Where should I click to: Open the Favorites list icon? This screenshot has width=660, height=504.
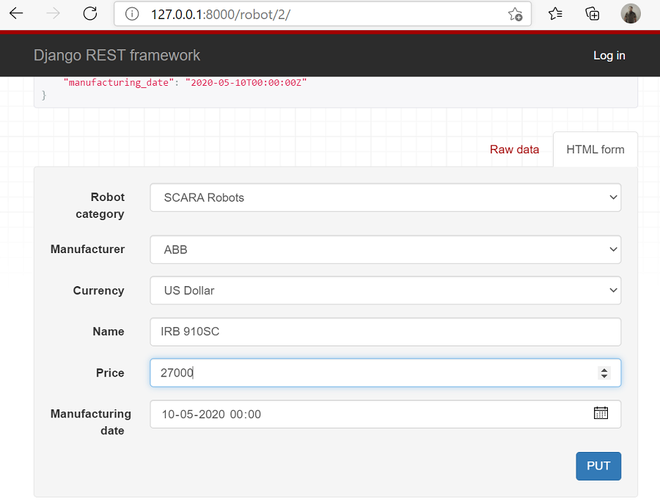(555, 14)
